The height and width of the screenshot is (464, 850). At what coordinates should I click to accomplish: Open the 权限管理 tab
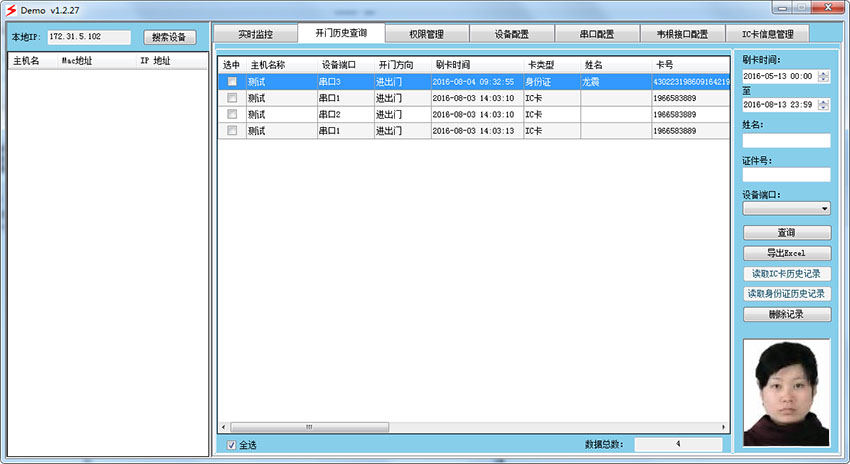coord(426,34)
